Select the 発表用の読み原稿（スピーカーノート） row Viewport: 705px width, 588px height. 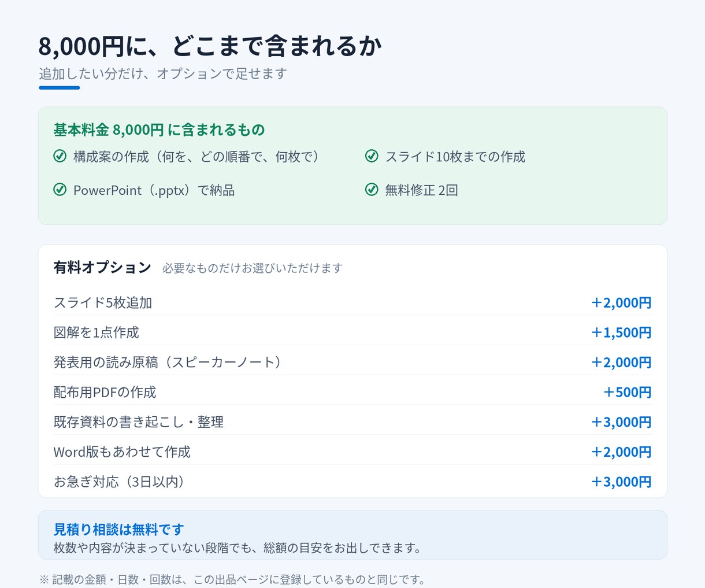(x=352, y=362)
